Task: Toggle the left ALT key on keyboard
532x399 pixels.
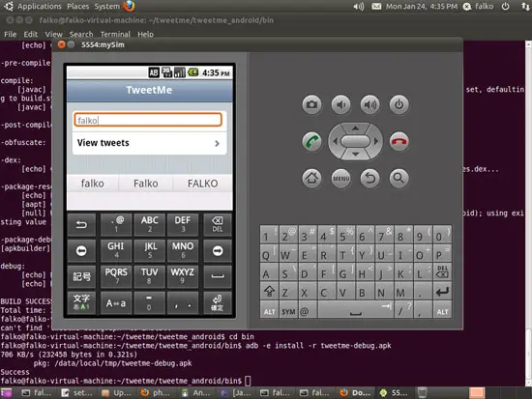Action: click(x=270, y=311)
